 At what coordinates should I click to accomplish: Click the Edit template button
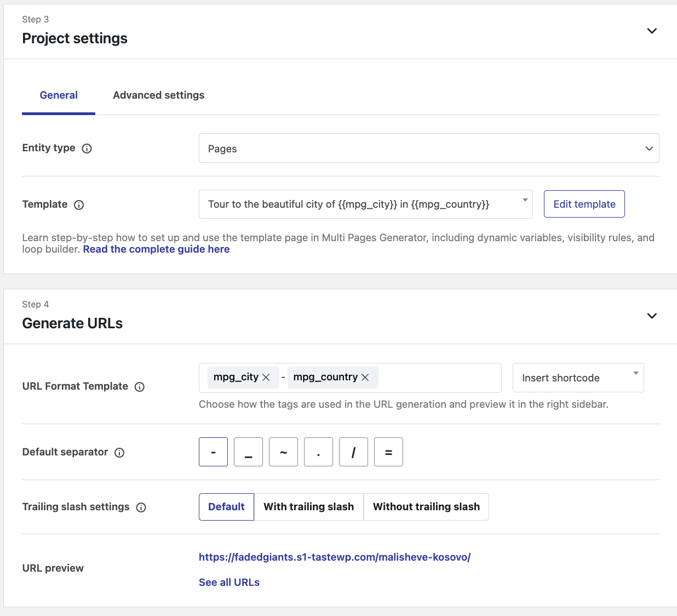click(x=584, y=204)
